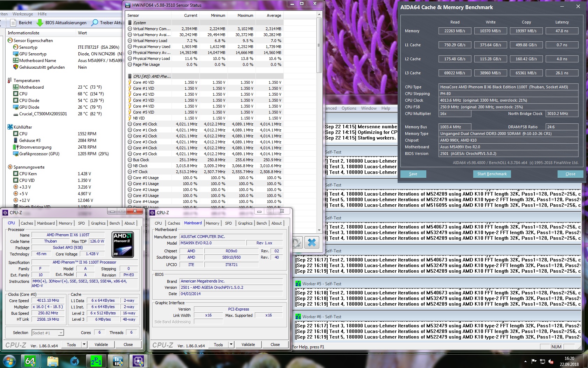Viewport: 588px width, 368px height.
Task: Collapse the System sensor group in HWiNFO64
Action: coord(130,23)
